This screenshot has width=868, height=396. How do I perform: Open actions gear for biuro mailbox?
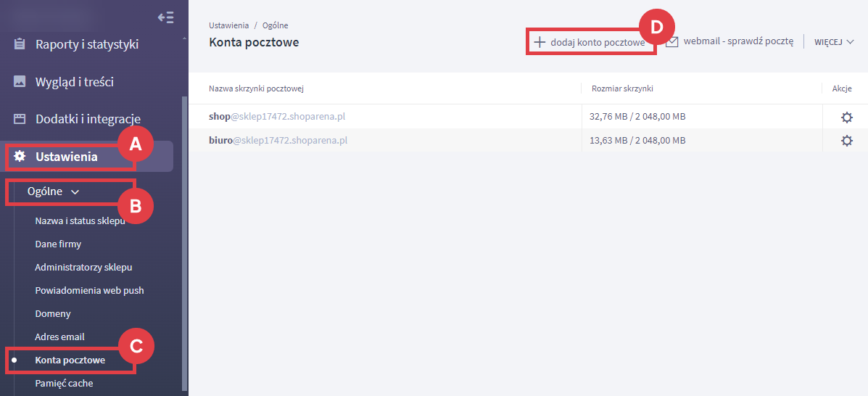click(846, 141)
